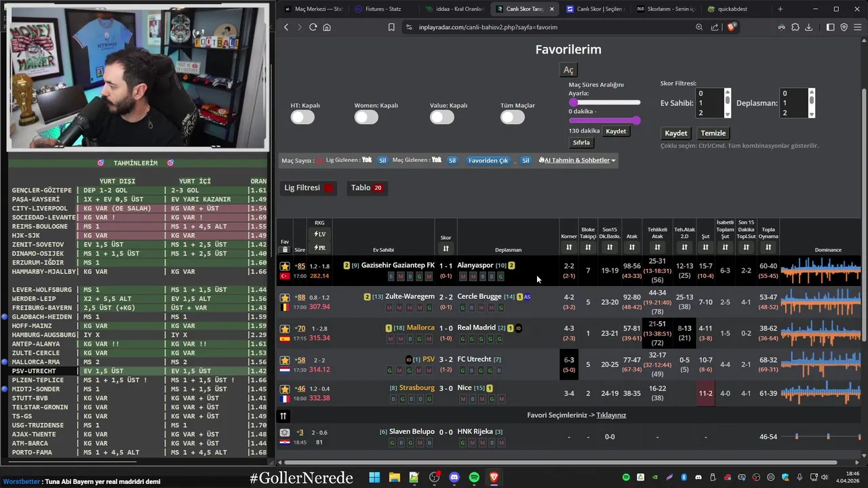
Task: Click the favorite star for Mallorca row
Action: point(285,329)
